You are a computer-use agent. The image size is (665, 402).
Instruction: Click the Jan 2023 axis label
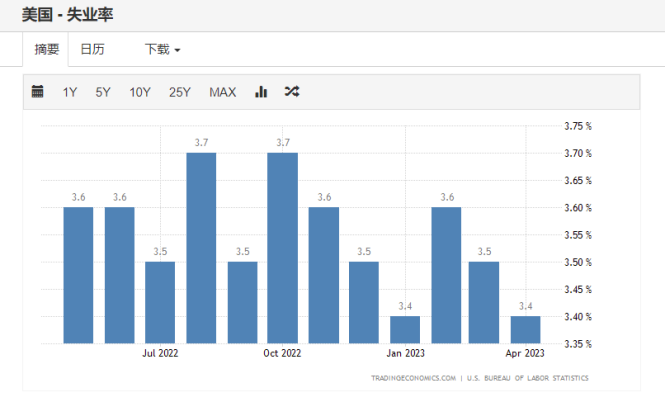coord(405,353)
